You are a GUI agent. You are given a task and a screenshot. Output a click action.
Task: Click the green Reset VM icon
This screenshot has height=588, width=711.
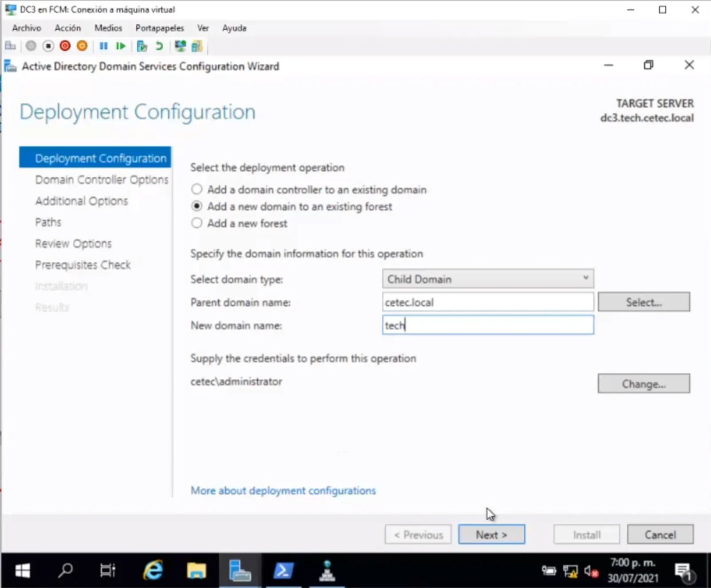point(120,46)
